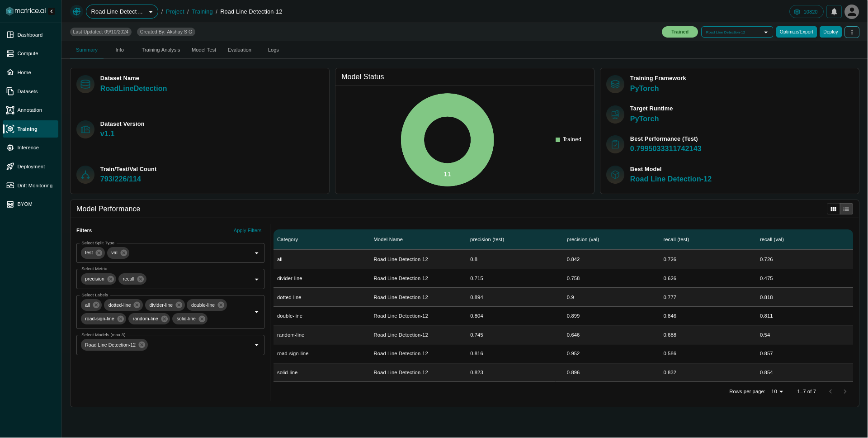Open the Summary tab
Screen dimensions: 868x438
click(87, 50)
